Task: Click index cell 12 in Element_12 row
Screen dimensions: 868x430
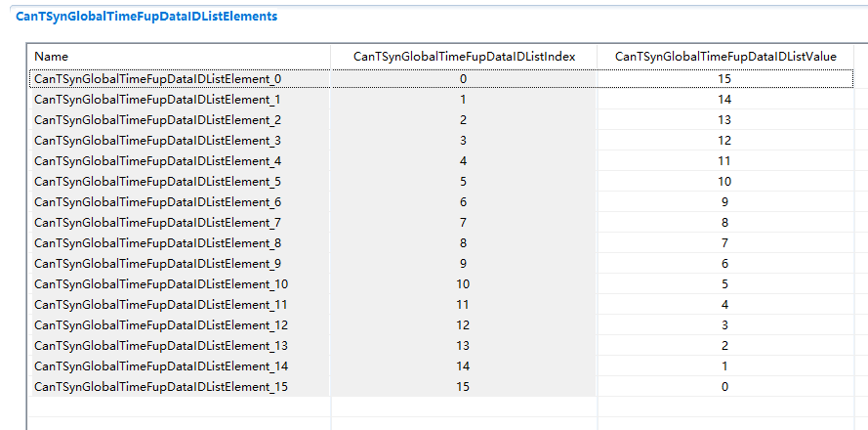Action: click(x=464, y=324)
